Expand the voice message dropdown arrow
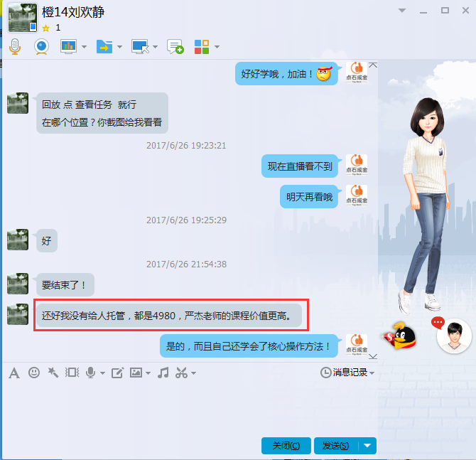 click(102, 373)
